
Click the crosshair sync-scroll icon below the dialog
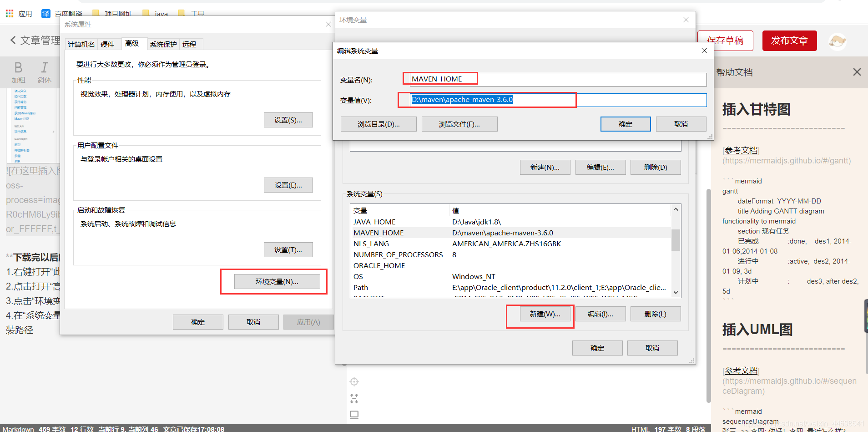coord(354,381)
